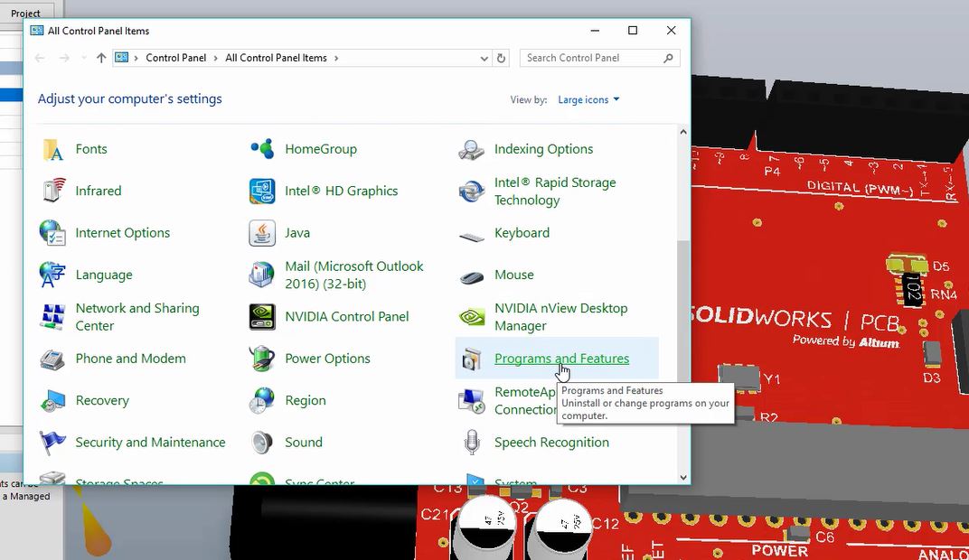This screenshot has width=969, height=560.
Task: Click the Programs and Features icon
Action: tap(472, 359)
